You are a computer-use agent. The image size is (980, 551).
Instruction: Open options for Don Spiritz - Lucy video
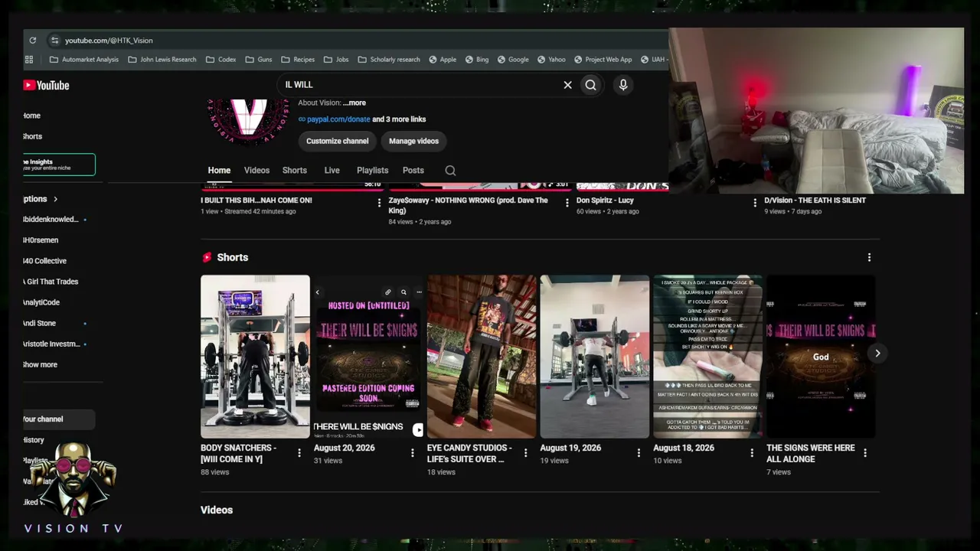[755, 203]
